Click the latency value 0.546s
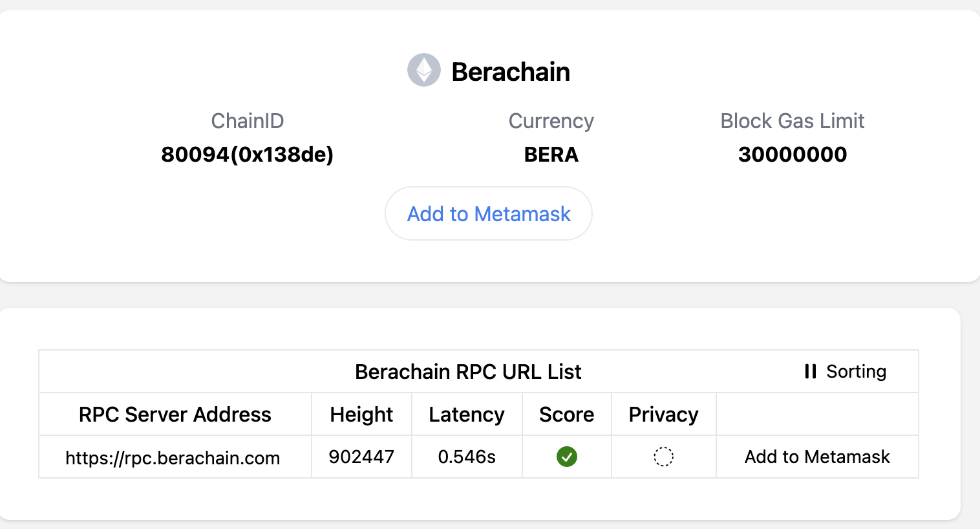Image resolution: width=980 pixels, height=529 pixels. [466, 457]
